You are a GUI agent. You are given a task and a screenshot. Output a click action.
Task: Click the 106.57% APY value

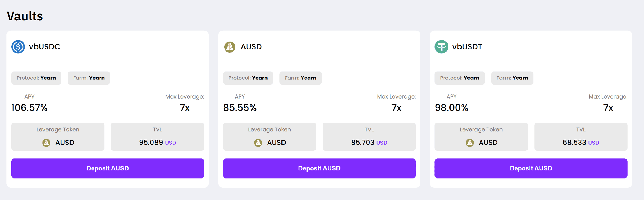click(30, 108)
